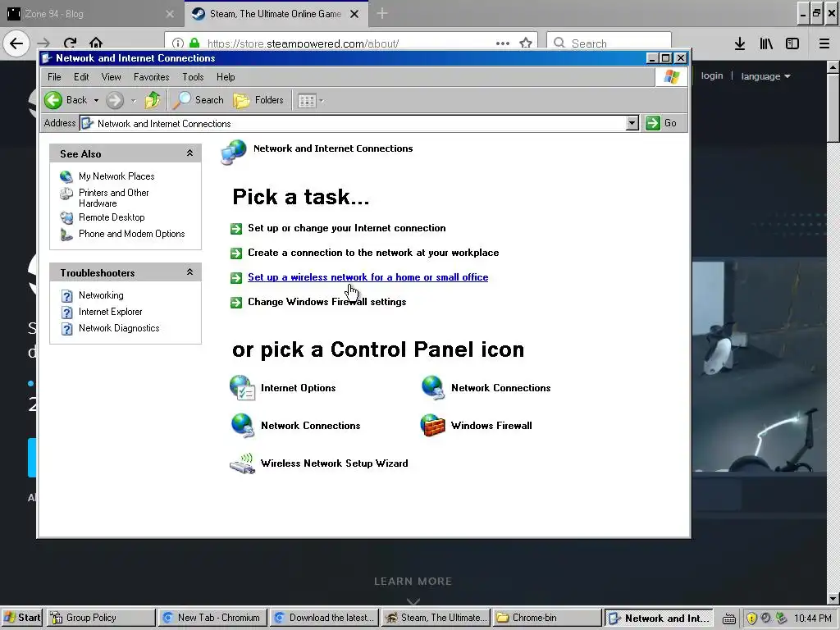Open the Views dropdown arrow
The width and height of the screenshot is (840, 630).
pos(322,101)
